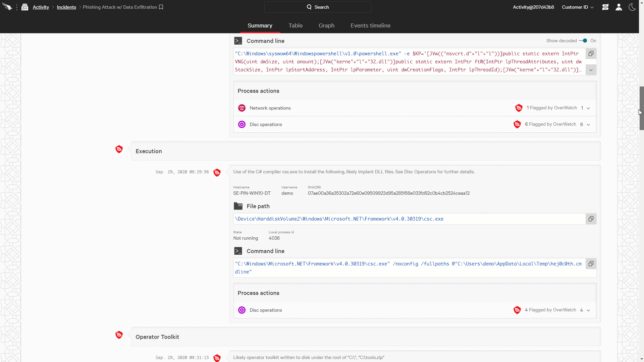Expand Network operations flagged list

588,108
